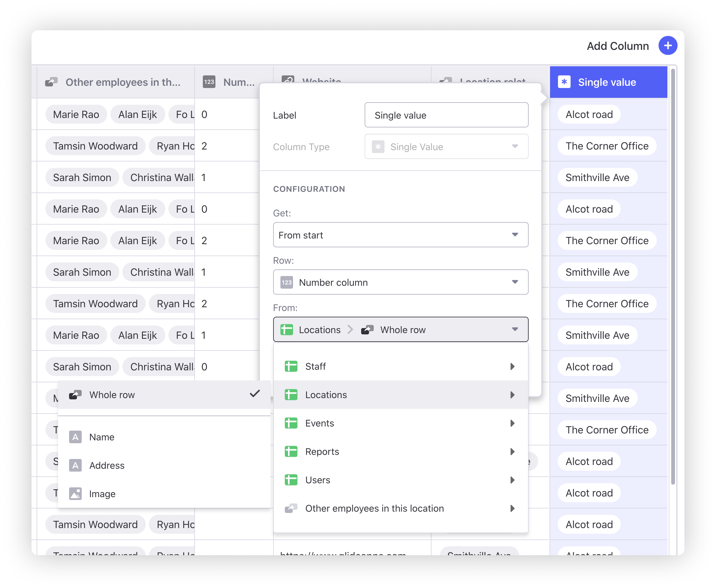Click the Single value asterisk header icon
Viewport: 716px width, 588px height.
[564, 82]
